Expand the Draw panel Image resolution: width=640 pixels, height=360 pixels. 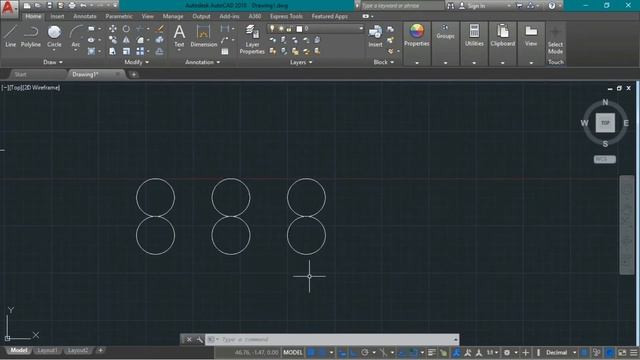[53, 62]
